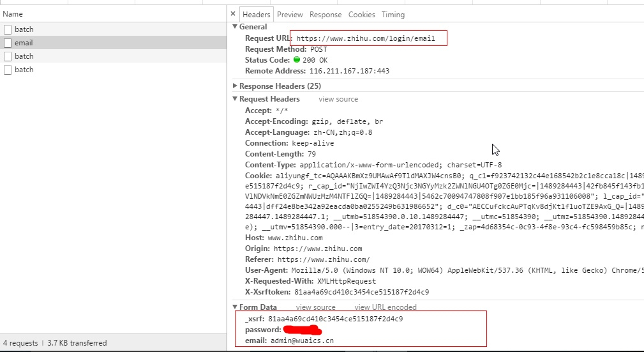Click the Name column header

[13, 14]
